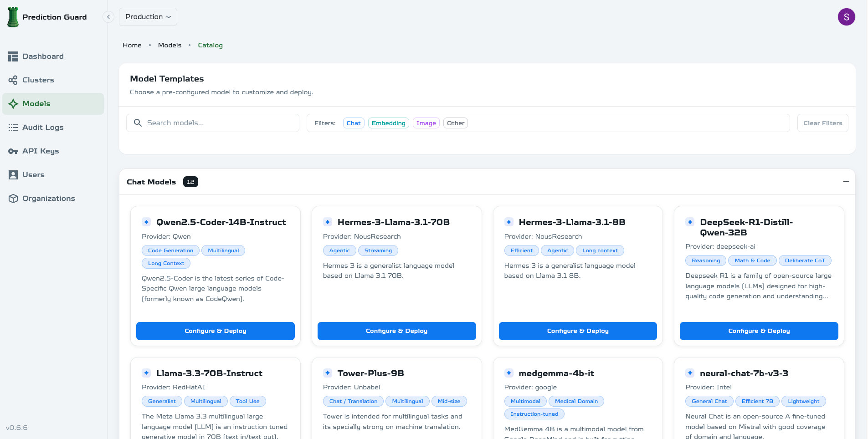Open Organizations via its globe icon
The width and height of the screenshot is (868, 439).
point(13,199)
